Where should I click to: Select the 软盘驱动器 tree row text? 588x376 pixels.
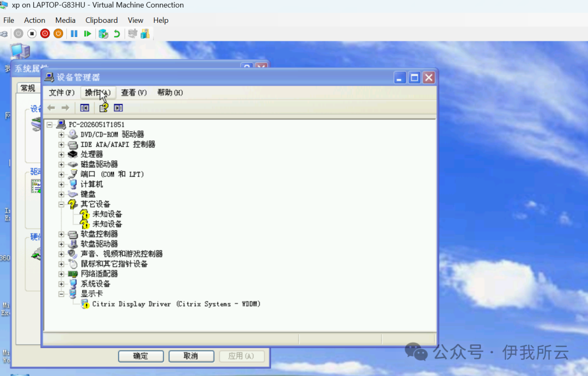point(100,244)
